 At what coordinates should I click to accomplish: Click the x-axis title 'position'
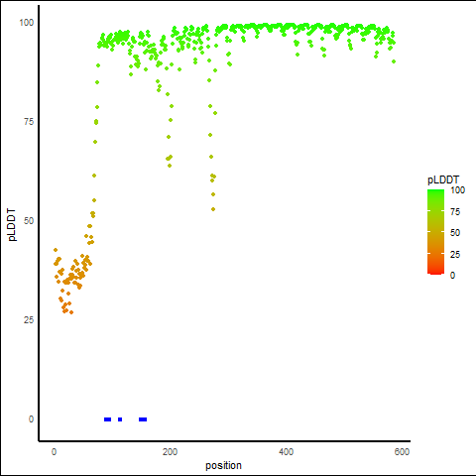pos(223,465)
